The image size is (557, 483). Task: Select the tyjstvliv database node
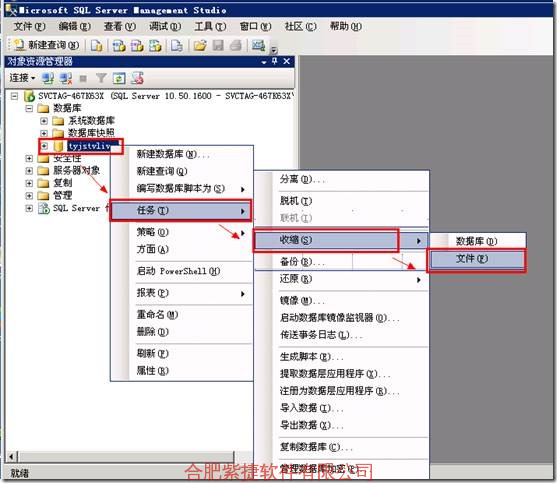pos(89,146)
